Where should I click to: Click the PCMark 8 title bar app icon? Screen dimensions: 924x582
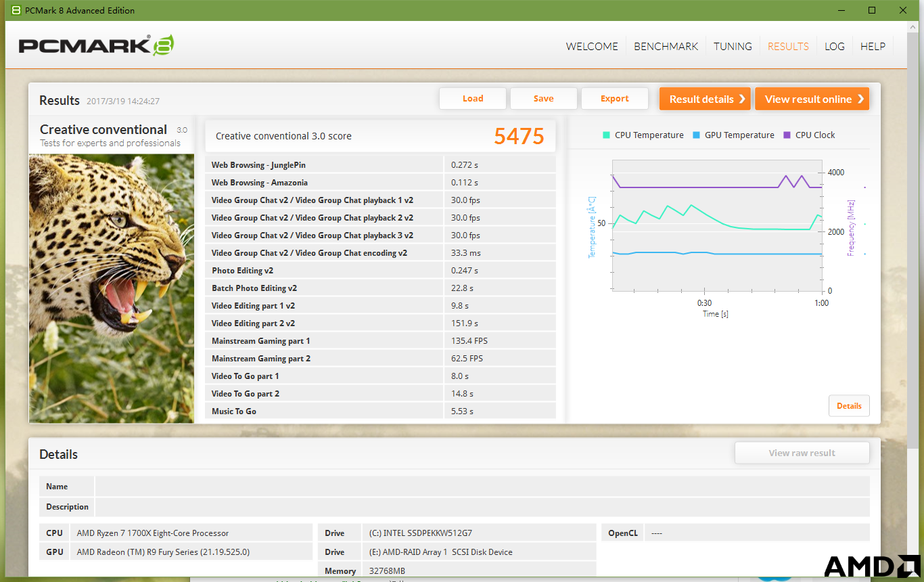(x=16, y=10)
